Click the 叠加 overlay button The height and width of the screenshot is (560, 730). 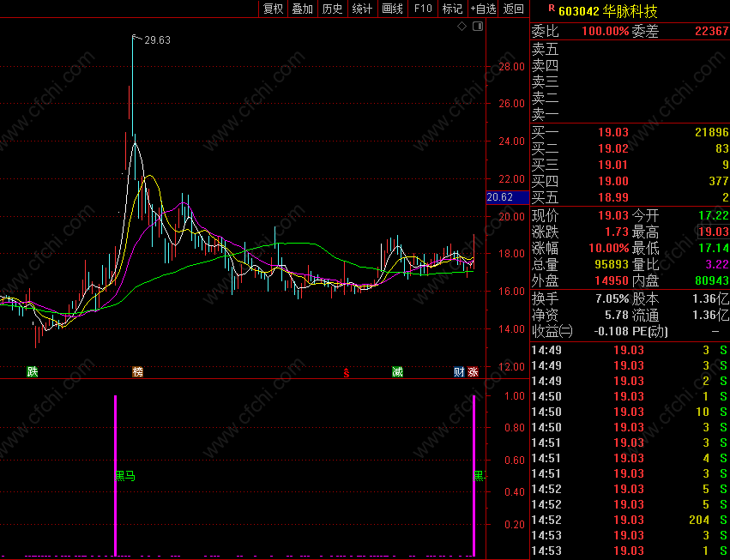pos(303,9)
